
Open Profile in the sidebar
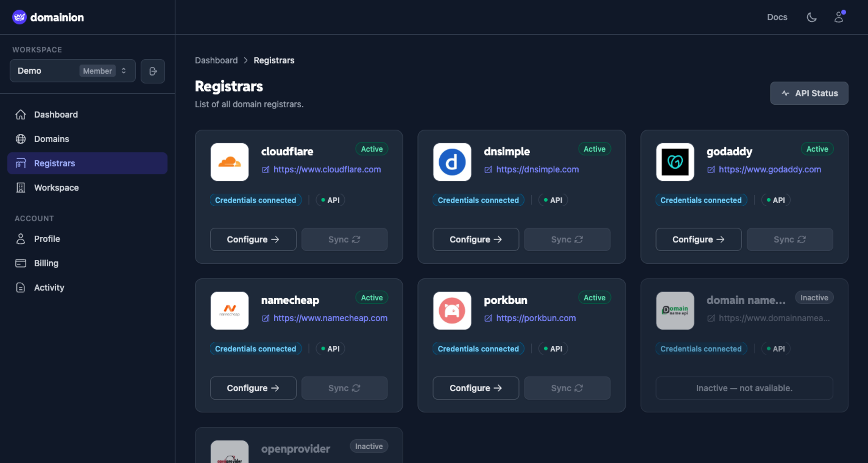tap(87, 239)
